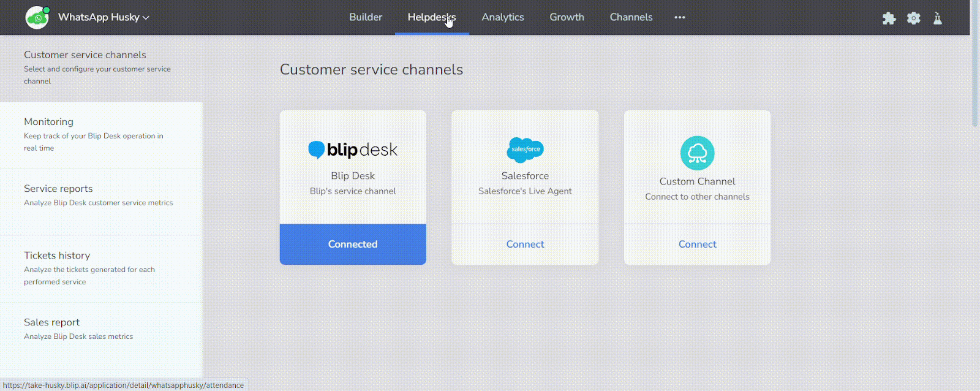
Task: Connect the Custom Channel
Action: click(x=697, y=244)
